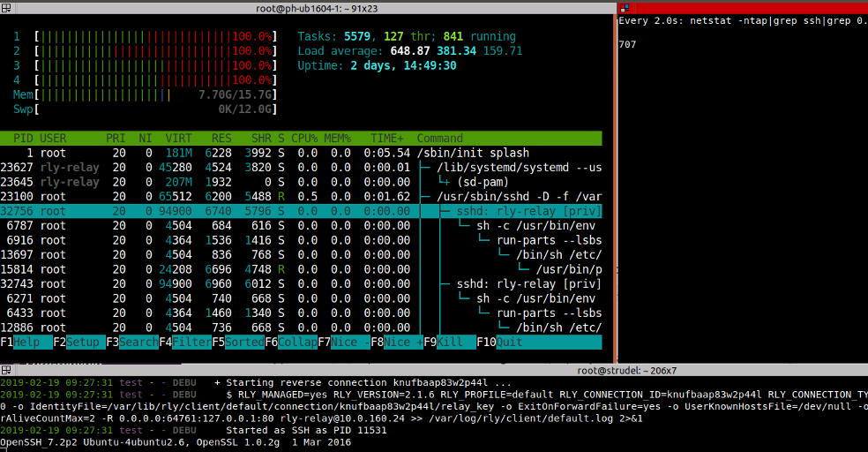Sort by the USER column header
The width and height of the screenshot is (868, 452).
click(x=53, y=138)
